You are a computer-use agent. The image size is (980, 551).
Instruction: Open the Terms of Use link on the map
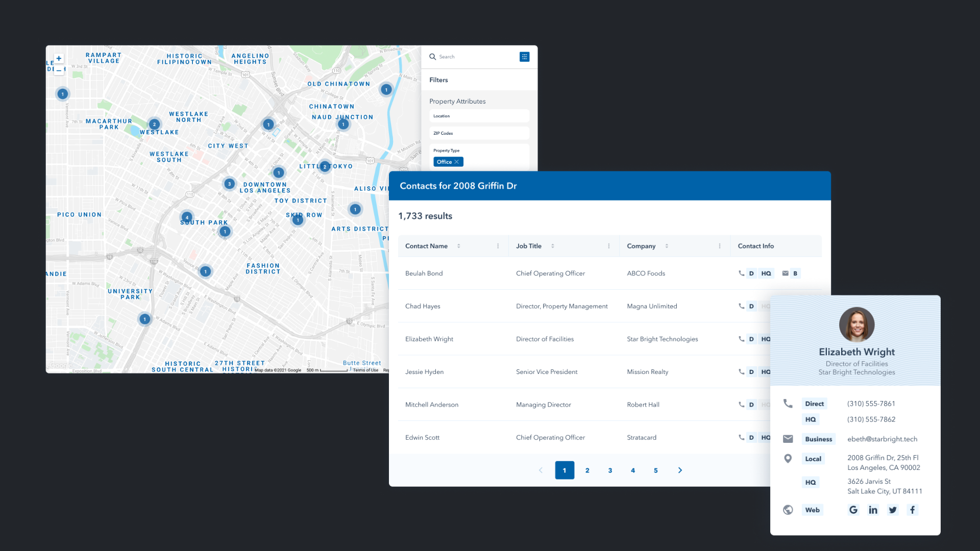(365, 370)
